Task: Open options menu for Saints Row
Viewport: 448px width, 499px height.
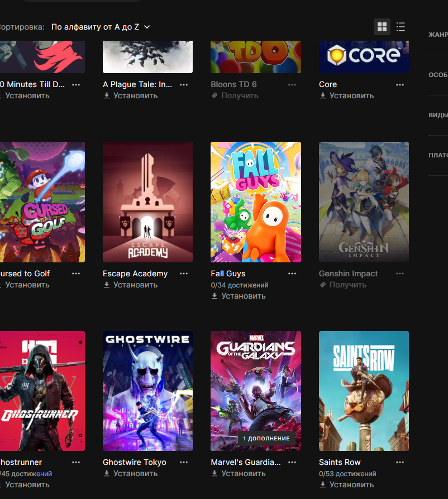Action: pyautogui.click(x=400, y=462)
